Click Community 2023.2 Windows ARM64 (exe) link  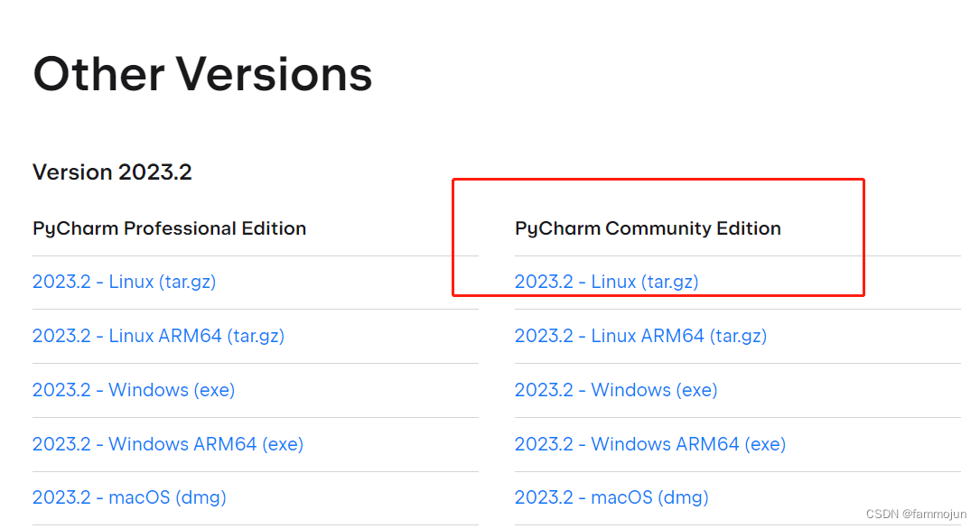[x=650, y=444]
